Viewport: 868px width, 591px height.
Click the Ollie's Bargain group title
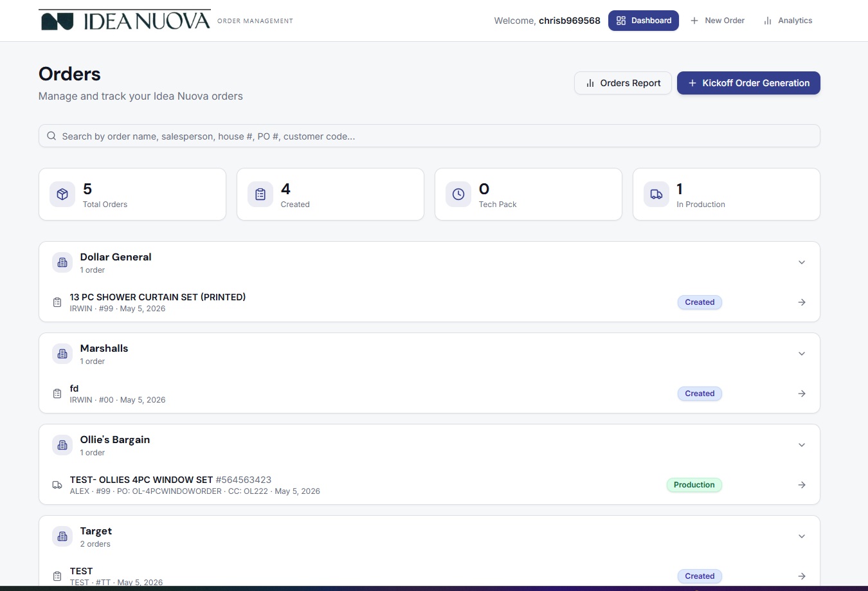click(115, 440)
